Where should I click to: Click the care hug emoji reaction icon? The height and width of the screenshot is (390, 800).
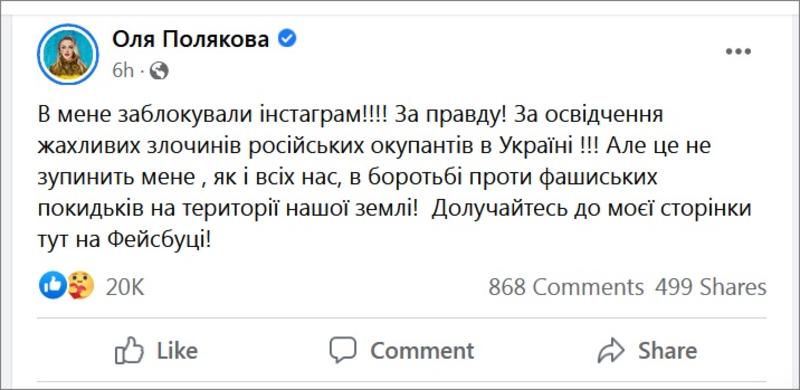pyautogui.click(x=81, y=285)
